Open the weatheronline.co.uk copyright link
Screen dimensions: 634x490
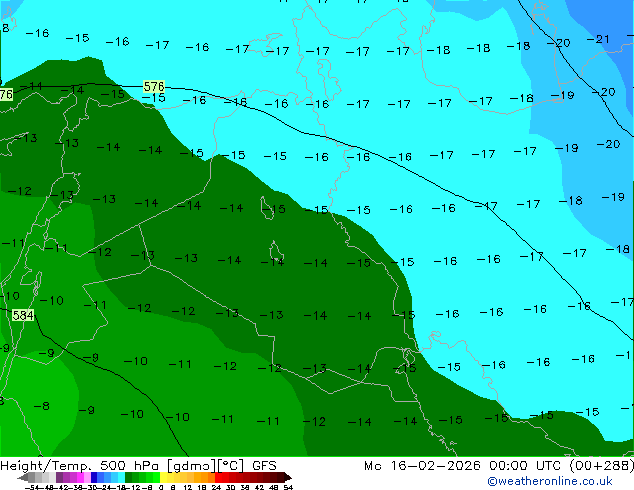550,481
